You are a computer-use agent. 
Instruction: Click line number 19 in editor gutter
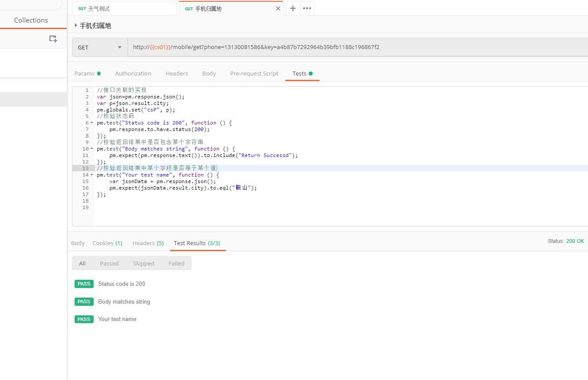(85, 207)
